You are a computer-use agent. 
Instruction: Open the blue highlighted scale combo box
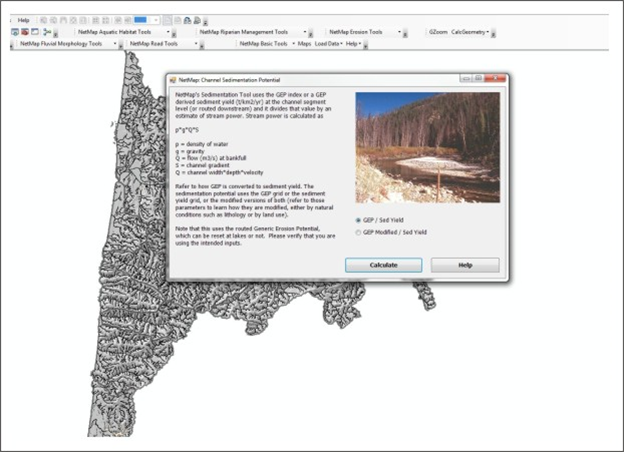coord(146,20)
